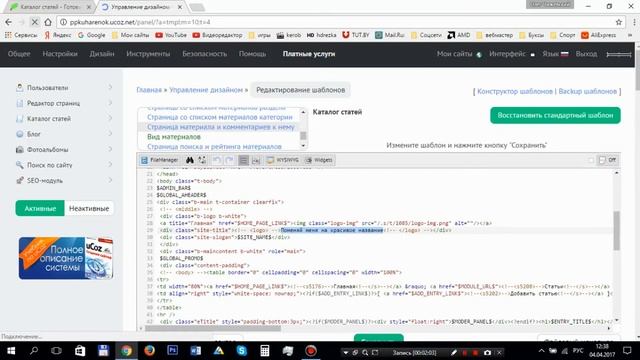Open the browser home page
Viewport: 640px width, 360px height.
point(48,22)
